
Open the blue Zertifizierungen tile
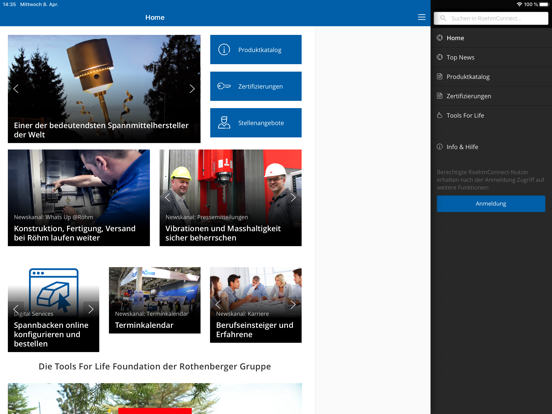click(256, 86)
